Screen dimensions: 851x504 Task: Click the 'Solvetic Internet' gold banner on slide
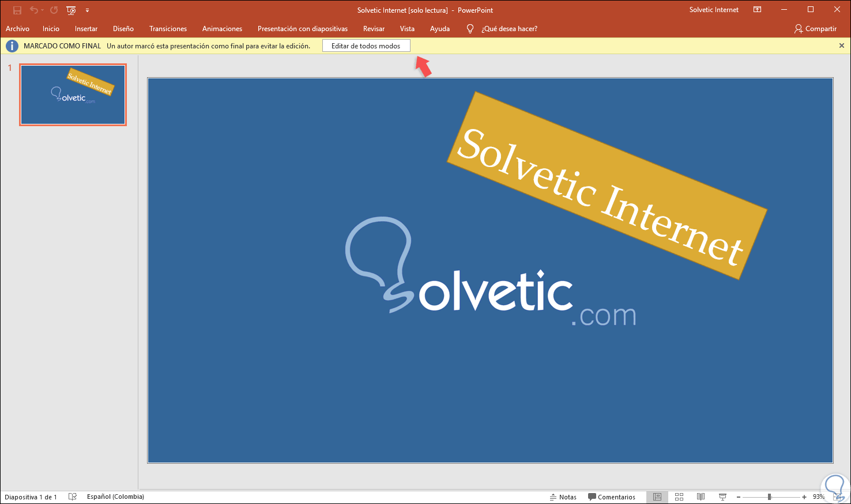607,185
